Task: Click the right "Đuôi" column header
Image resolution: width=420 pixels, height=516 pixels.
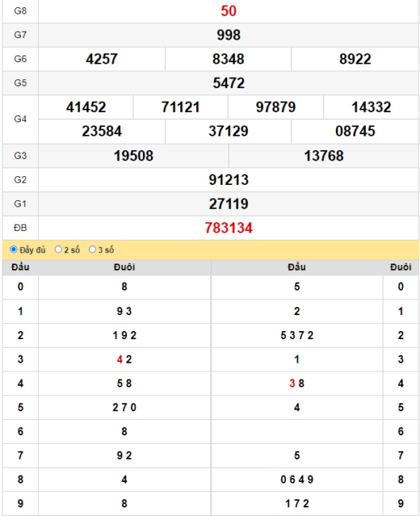Action: point(401,268)
